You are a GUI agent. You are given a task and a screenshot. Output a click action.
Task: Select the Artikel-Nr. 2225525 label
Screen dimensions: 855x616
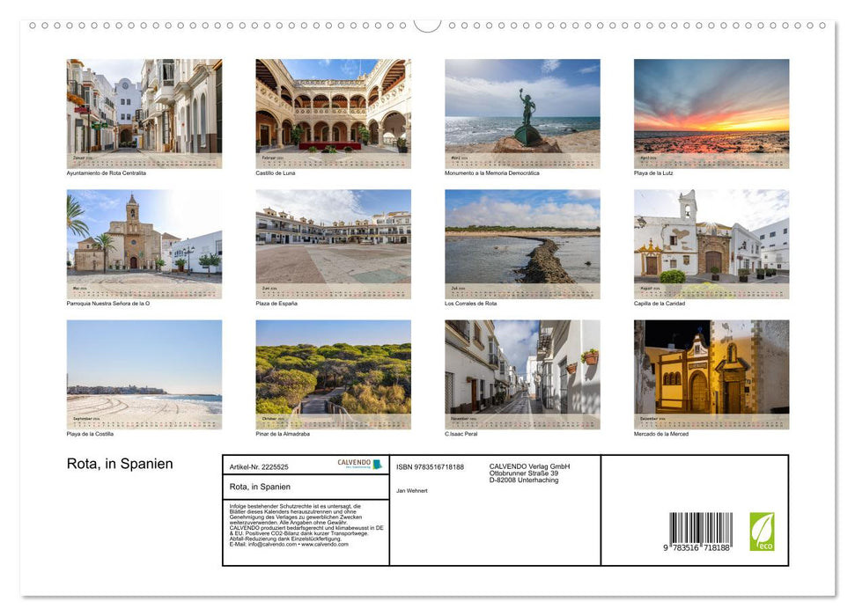pyautogui.click(x=258, y=466)
